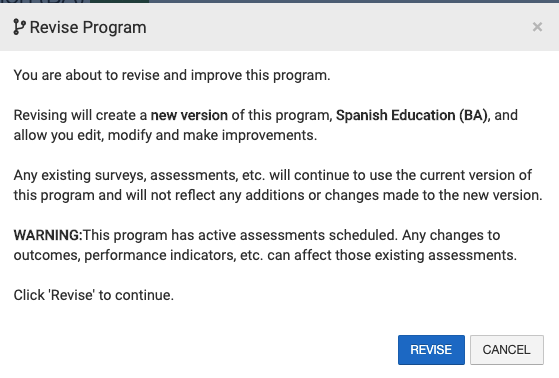
Task: Click the branch icon beside Revise Program
Action: click(19, 27)
